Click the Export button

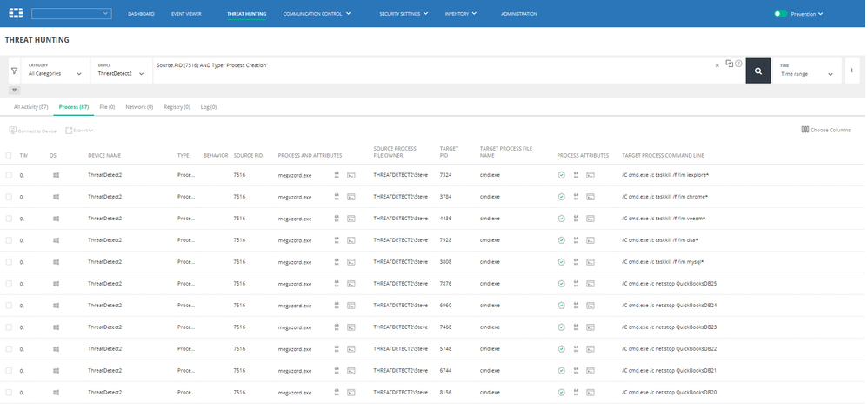coord(79,131)
